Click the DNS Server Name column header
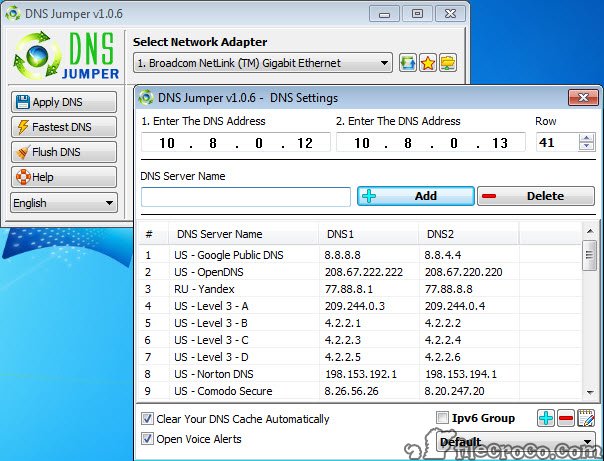This screenshot has height=461, width=604. click(x=243, y=234)
